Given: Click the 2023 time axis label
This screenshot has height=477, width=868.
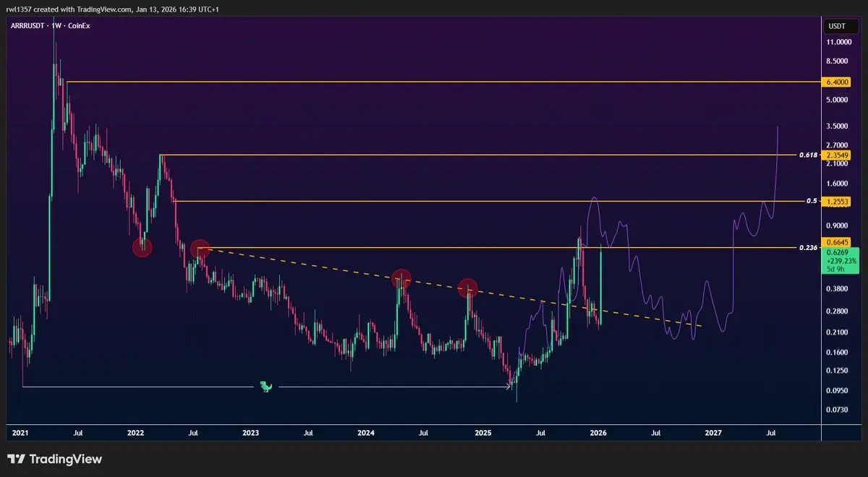Looking at the screenshot, I should tap(250, 433).
